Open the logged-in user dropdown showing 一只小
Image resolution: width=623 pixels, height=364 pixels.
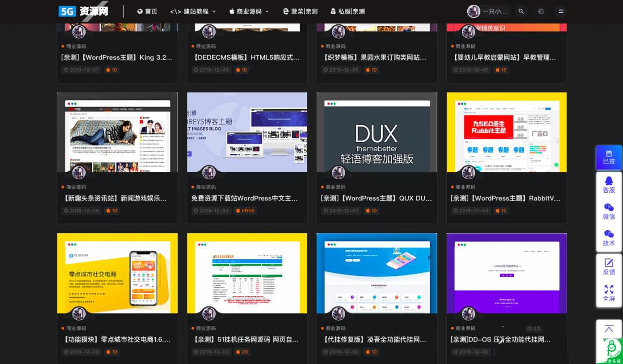487,11
